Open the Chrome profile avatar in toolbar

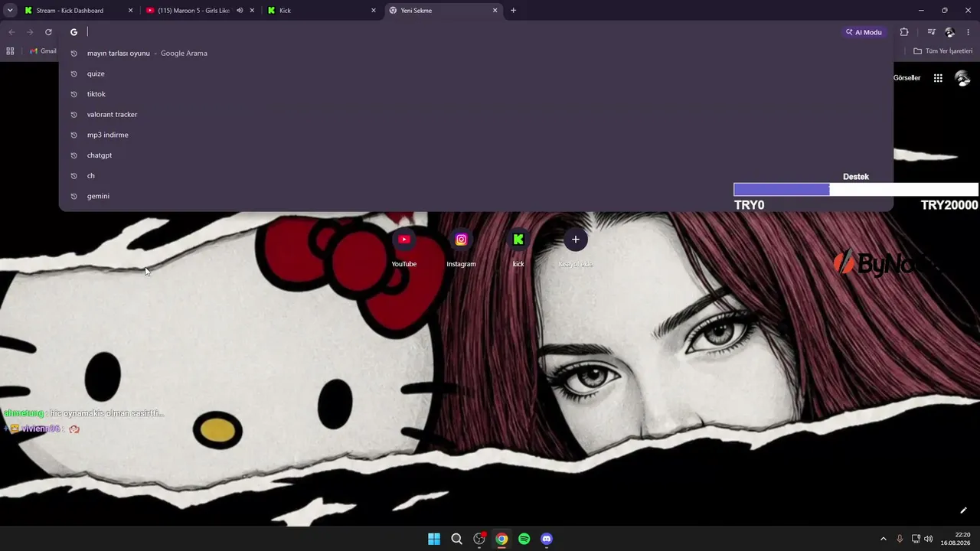(950, 32)
